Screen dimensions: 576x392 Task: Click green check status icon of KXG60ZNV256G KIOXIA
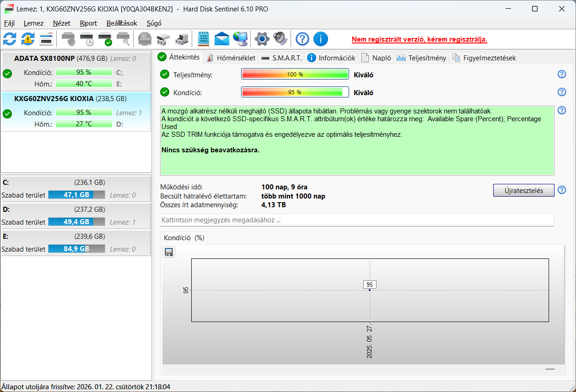pyautogui.click(x=7, y=113)
